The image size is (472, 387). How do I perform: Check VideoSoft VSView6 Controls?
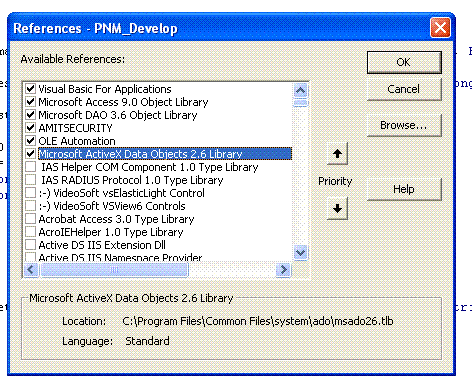(x=31, y=206)
